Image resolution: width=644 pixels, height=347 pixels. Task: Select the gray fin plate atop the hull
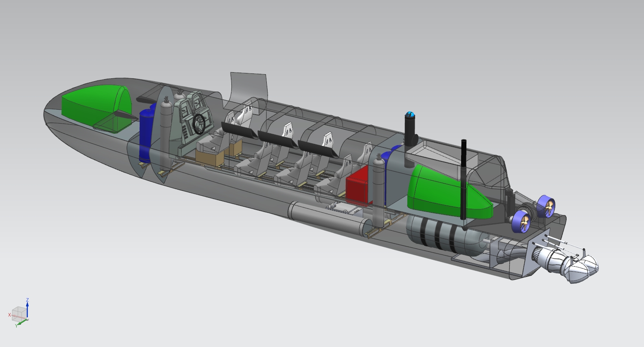[x=248, y=86]
